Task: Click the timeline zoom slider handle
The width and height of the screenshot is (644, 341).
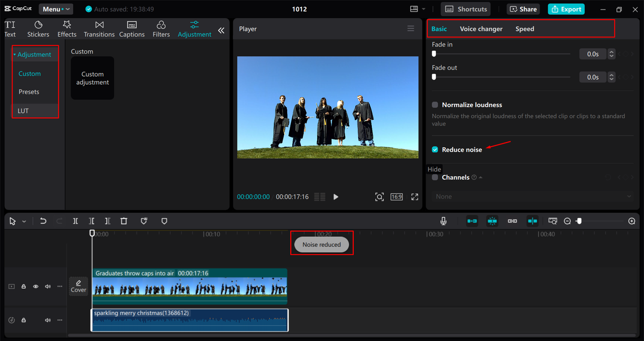Action: coord(579,221)
